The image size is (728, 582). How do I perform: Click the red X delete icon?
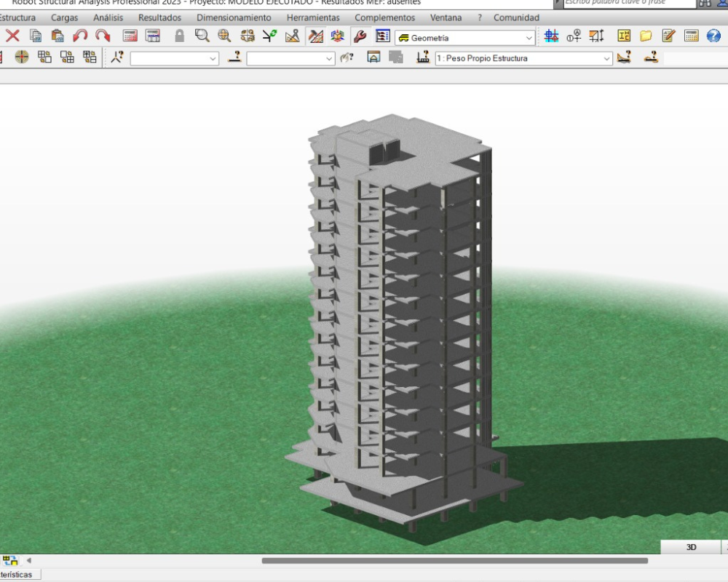[x=12, y=36]
